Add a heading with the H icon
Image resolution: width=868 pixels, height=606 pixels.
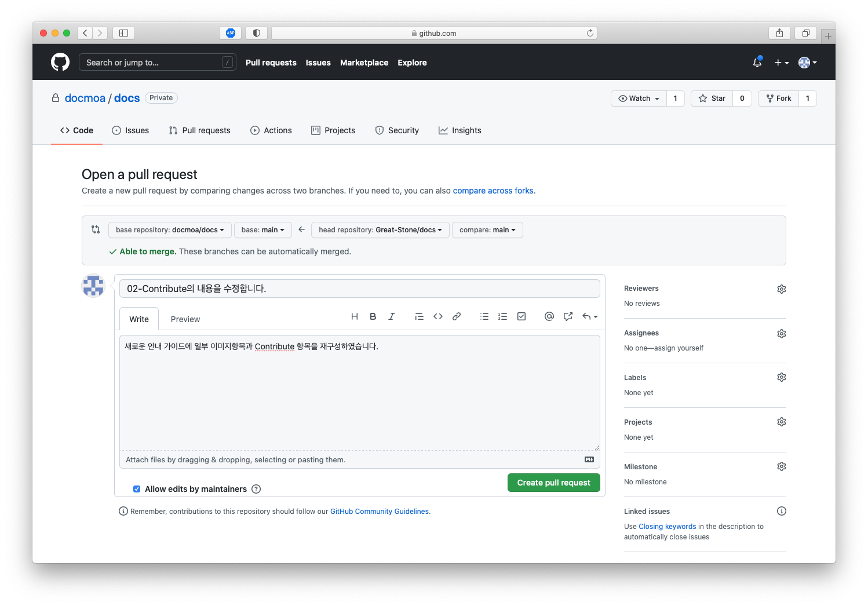(355, 316)
